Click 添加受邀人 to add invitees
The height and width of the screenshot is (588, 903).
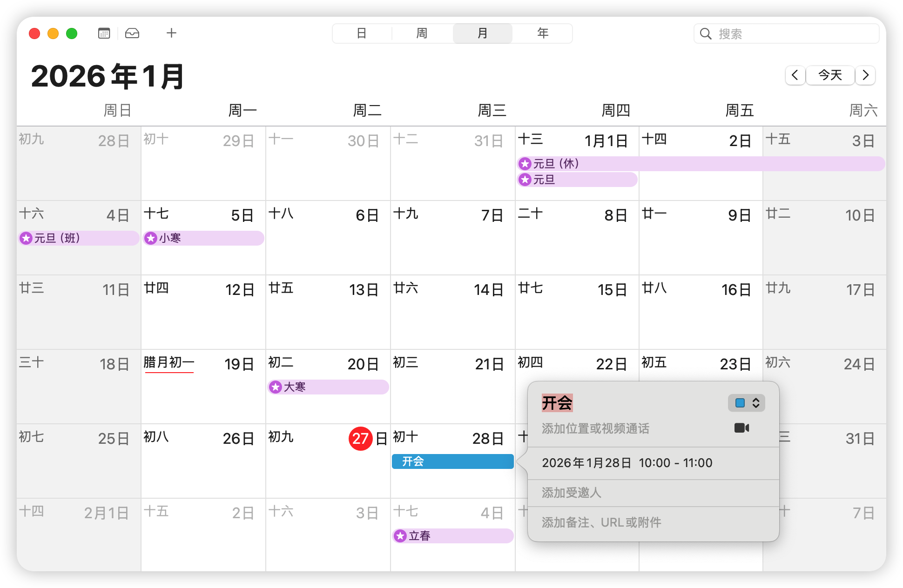(572, 493)
